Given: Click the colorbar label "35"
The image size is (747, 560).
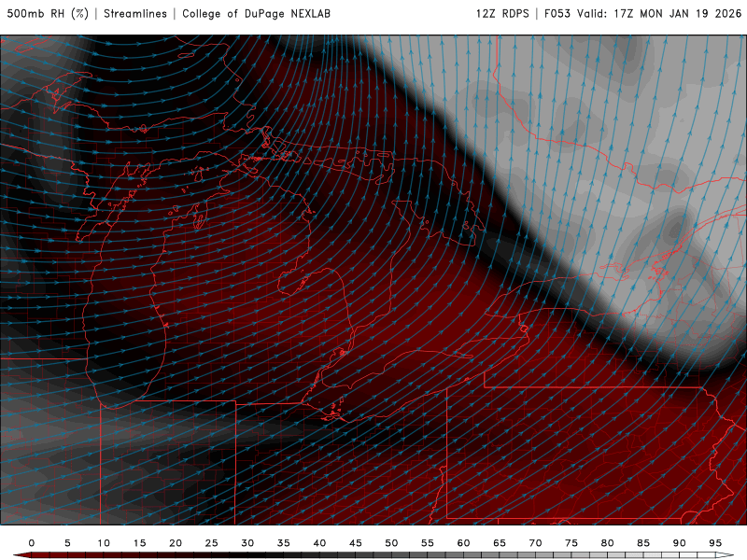Looking at the screenshot, I should click(284, 543).
